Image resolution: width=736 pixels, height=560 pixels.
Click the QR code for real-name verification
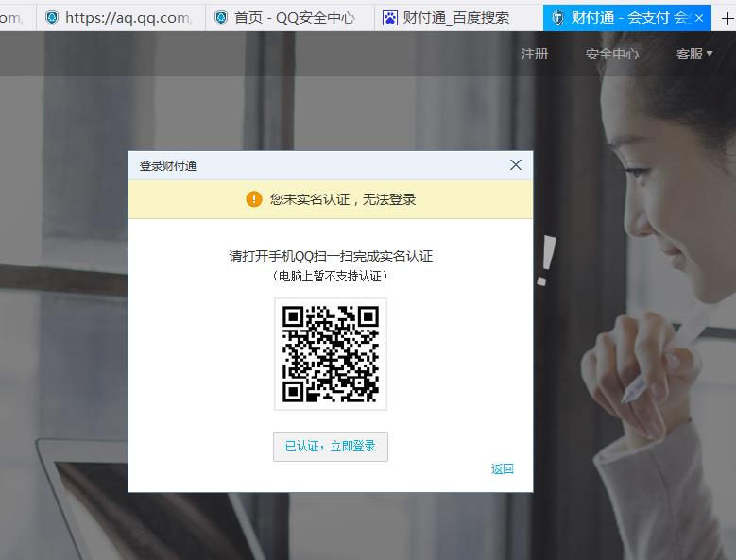click(331, 354)
